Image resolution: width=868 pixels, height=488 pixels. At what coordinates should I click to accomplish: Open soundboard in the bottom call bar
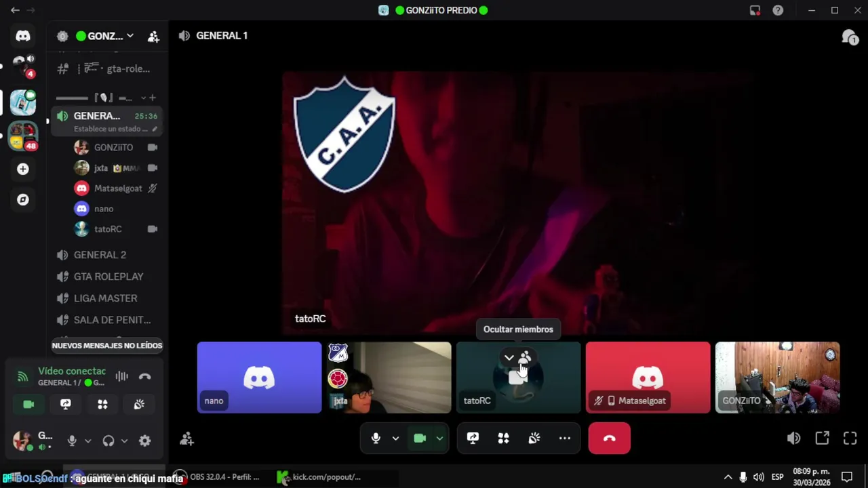point(534,439)
